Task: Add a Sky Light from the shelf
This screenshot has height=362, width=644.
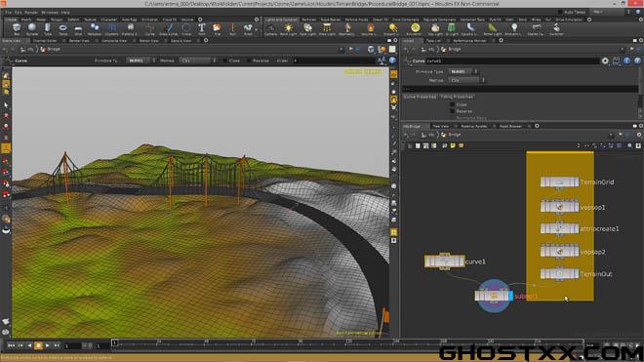Action: click(x=435, y=28)
